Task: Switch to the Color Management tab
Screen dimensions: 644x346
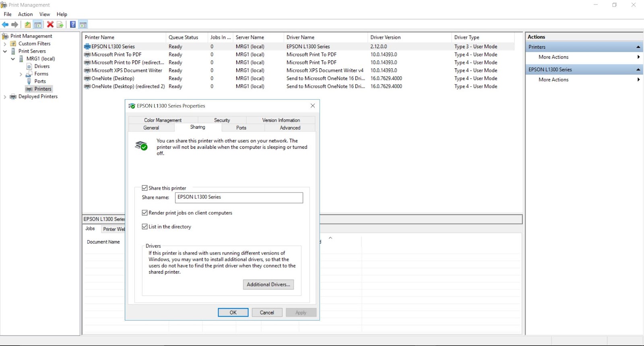Action: click(x=163, y=120)
